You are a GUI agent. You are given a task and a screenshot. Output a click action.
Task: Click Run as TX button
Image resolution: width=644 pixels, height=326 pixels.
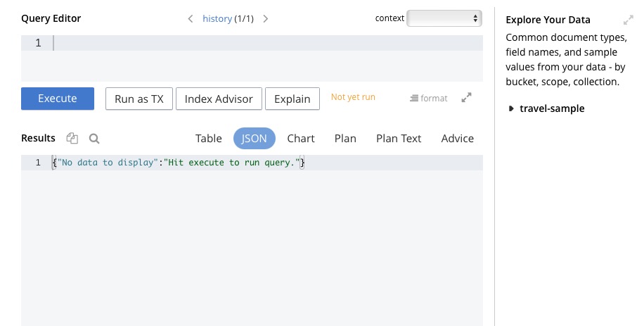(139, 99)
